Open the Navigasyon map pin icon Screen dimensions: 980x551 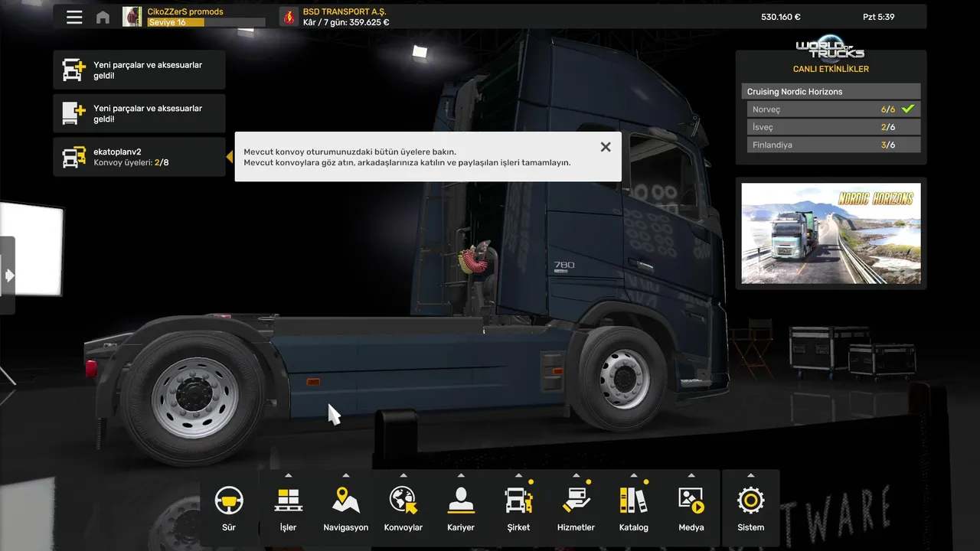point(346,500)
